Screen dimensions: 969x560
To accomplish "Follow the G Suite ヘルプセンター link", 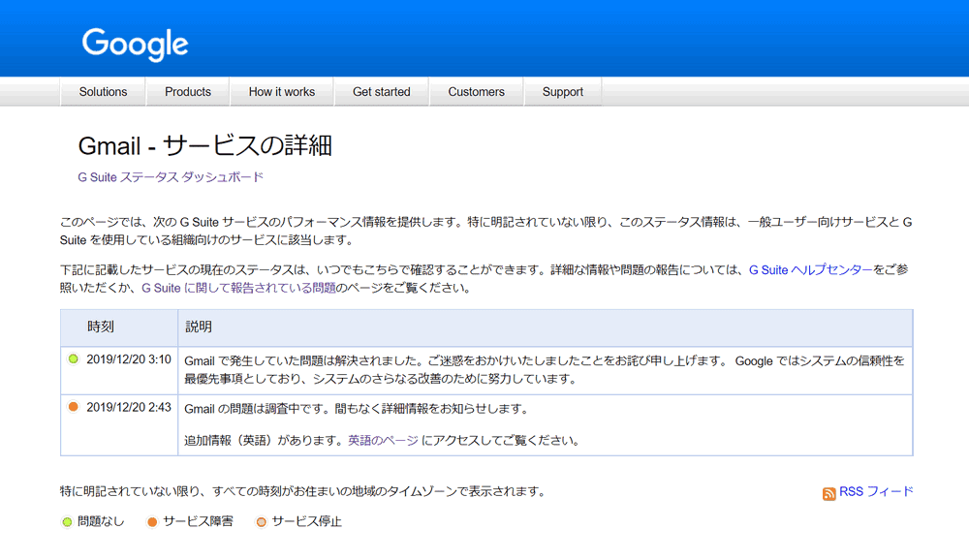I will click(x=811, y=270).
